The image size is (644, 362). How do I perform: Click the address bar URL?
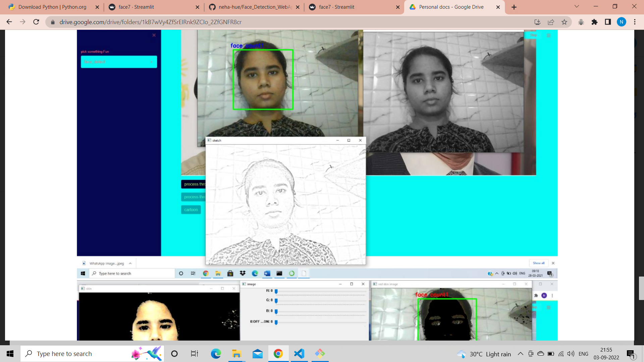click(x=150, y=22)
